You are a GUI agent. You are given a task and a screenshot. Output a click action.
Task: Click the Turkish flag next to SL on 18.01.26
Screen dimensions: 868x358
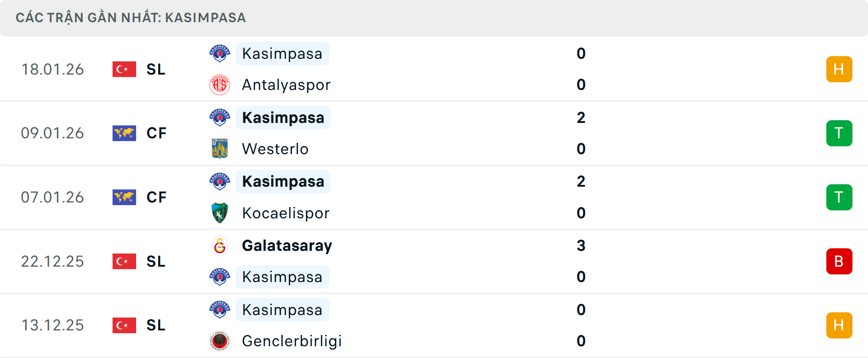[x=124, y=69]
